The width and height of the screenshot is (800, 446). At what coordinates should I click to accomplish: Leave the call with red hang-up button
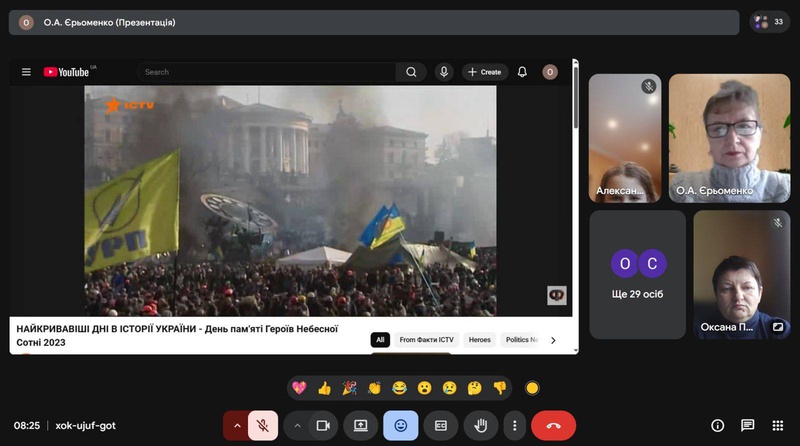click(553, 425)
